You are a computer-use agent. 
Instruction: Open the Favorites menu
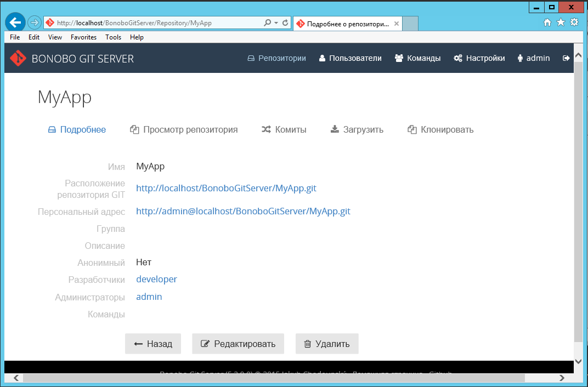83,37
